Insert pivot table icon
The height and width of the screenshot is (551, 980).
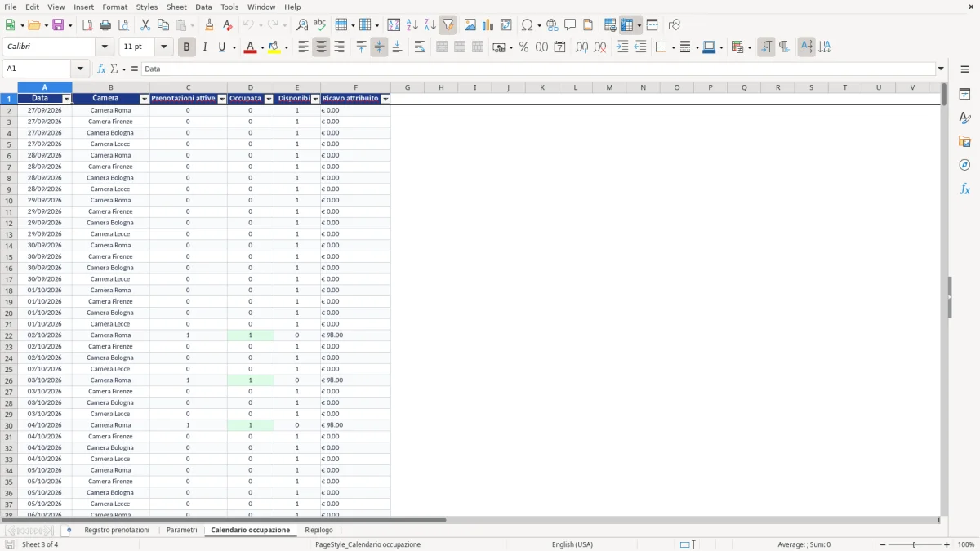(506, 25)
